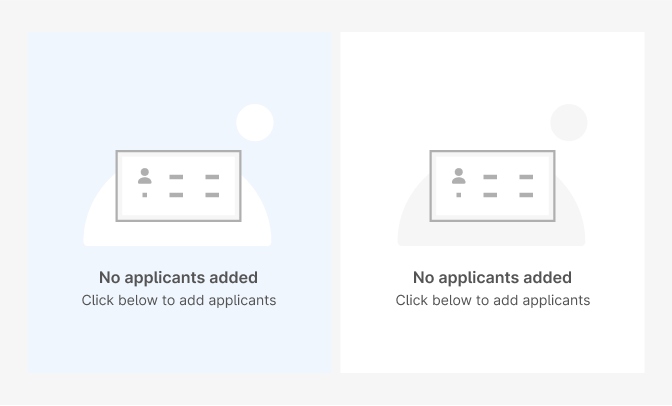Click the gray semicircle base in the white panel
Screen dimensions: 672x406
pyautogui.click(x=491, y=234)
